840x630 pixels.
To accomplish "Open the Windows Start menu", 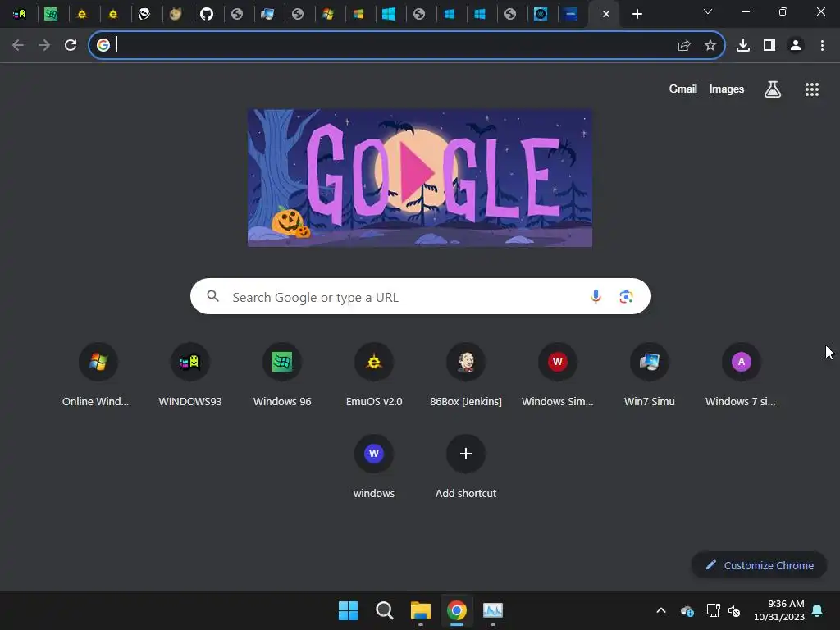I will click(x=348, y=610).
